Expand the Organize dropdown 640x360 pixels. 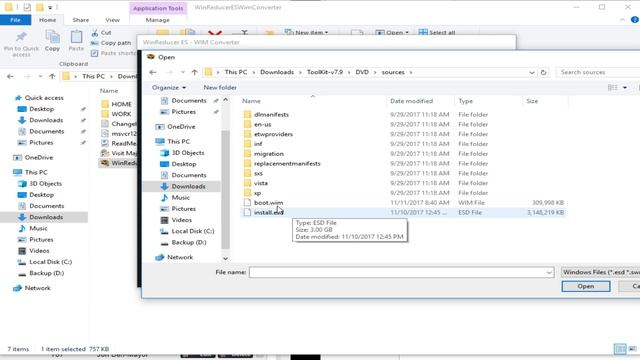(x=169, y=87)
